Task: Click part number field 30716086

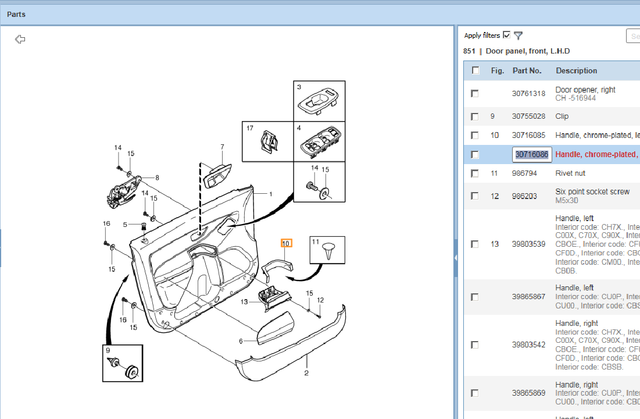Action: click(x=530, y=155)
